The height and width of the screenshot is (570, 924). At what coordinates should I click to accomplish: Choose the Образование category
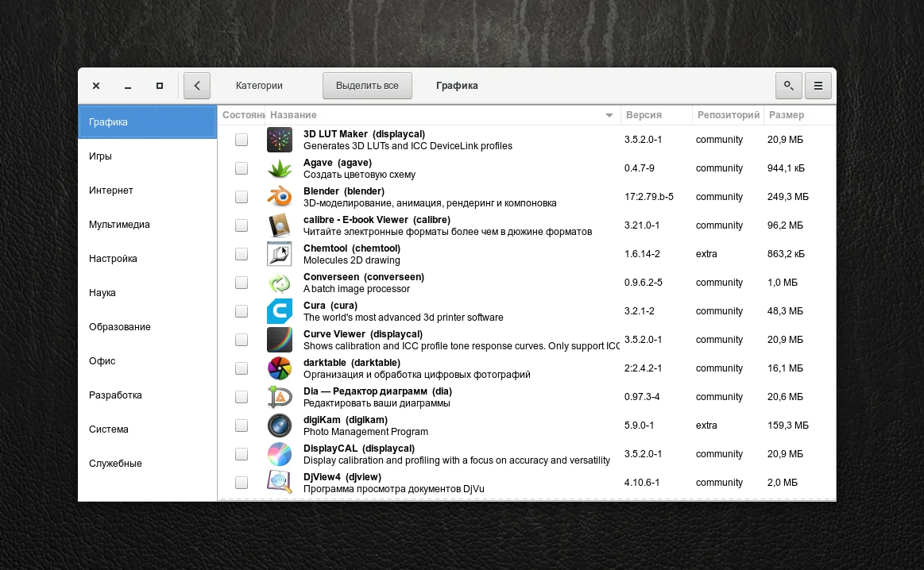point(147,327)
